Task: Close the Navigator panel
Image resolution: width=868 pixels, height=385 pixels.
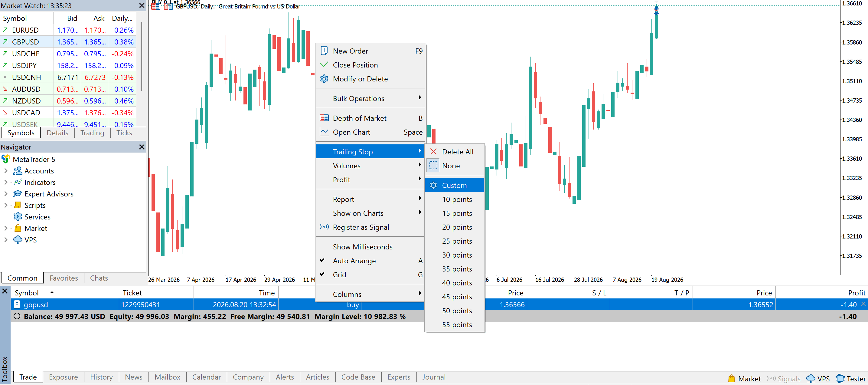Action: tap(142, 147)
